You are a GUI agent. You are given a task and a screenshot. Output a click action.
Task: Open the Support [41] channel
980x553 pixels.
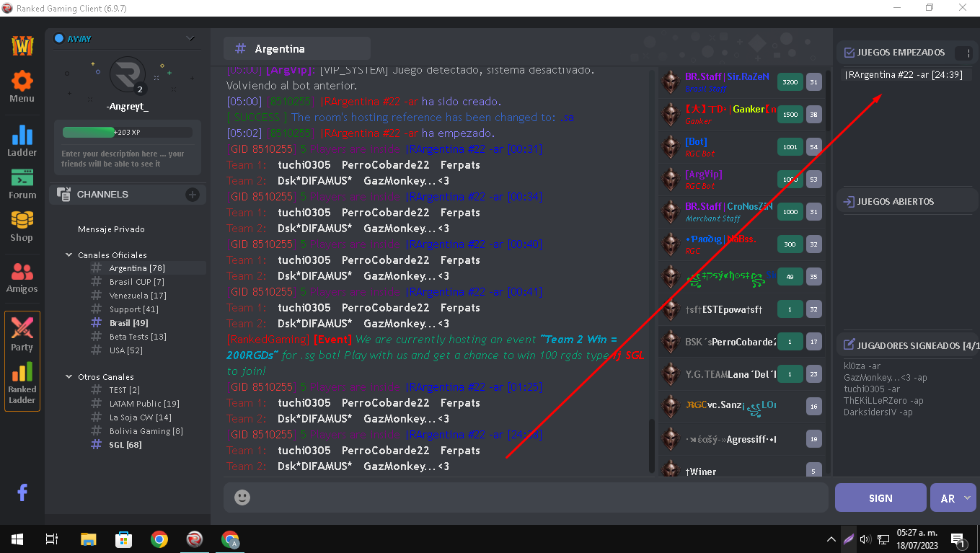(x=133, y=309)
